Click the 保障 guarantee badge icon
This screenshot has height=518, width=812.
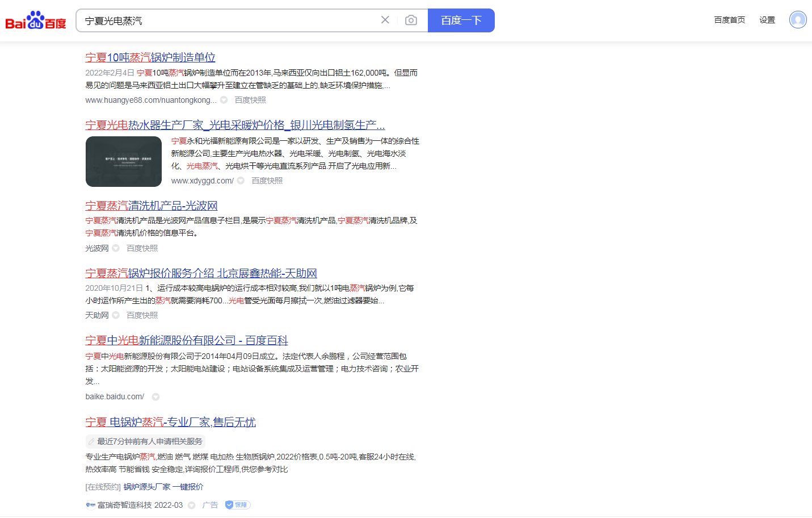238,505
